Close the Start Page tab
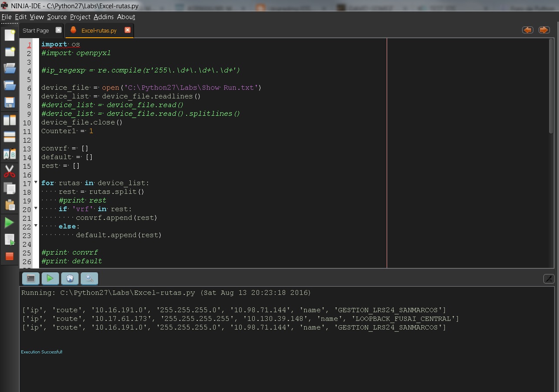Image resolution: width=559 pixels, height=392 pixels. (x=59, y=30)
